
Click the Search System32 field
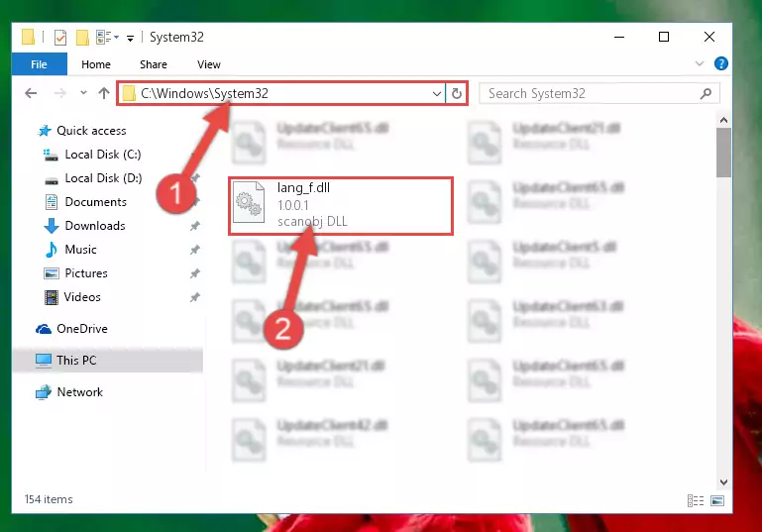coord(599,93)
